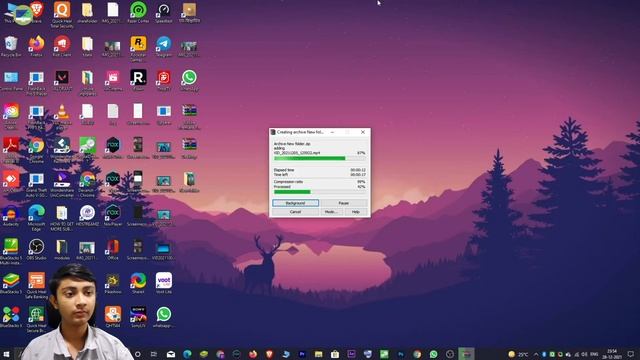Open the 25°C weather widget
640x360 pixels.
(518, 354)
